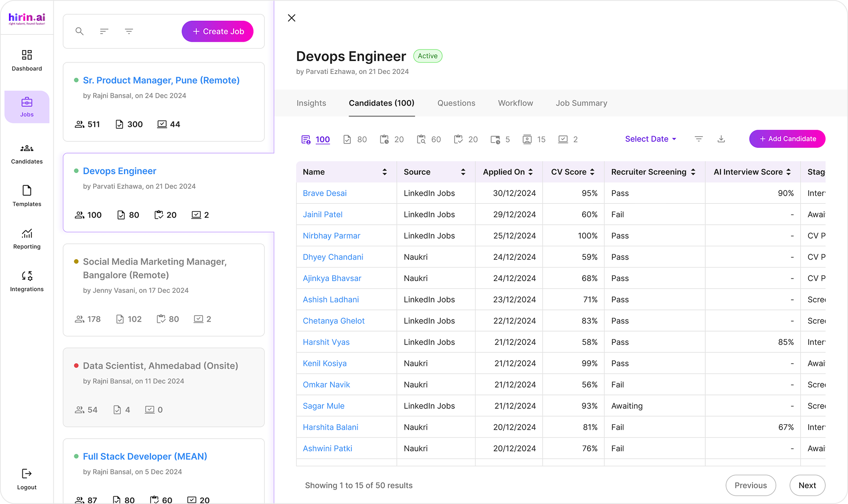
Task: Open candidate Harshita Balani
Action: coord(331,428)
